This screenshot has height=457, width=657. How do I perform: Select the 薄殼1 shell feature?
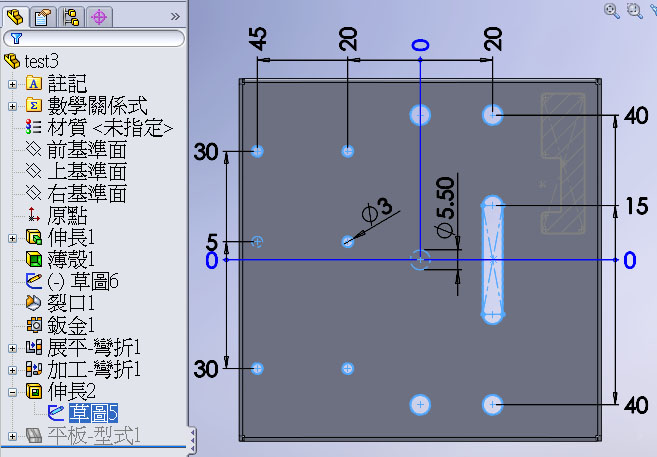click(71, 259)
